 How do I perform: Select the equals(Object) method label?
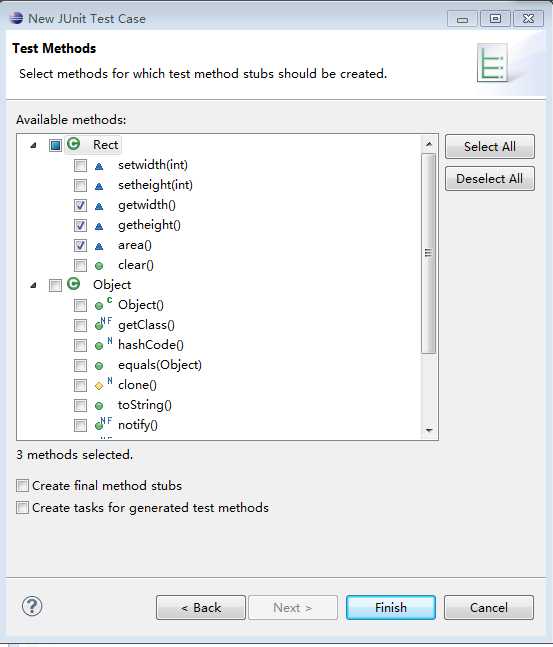pyautogui.click(x=160, y=365)
